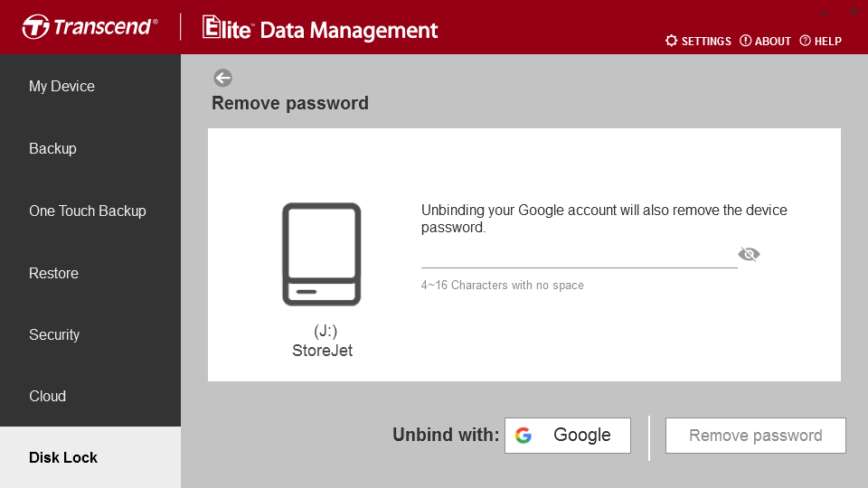This screenshot has width=868, height=488.
Task: Click the Remove password button
Action: 756,436
